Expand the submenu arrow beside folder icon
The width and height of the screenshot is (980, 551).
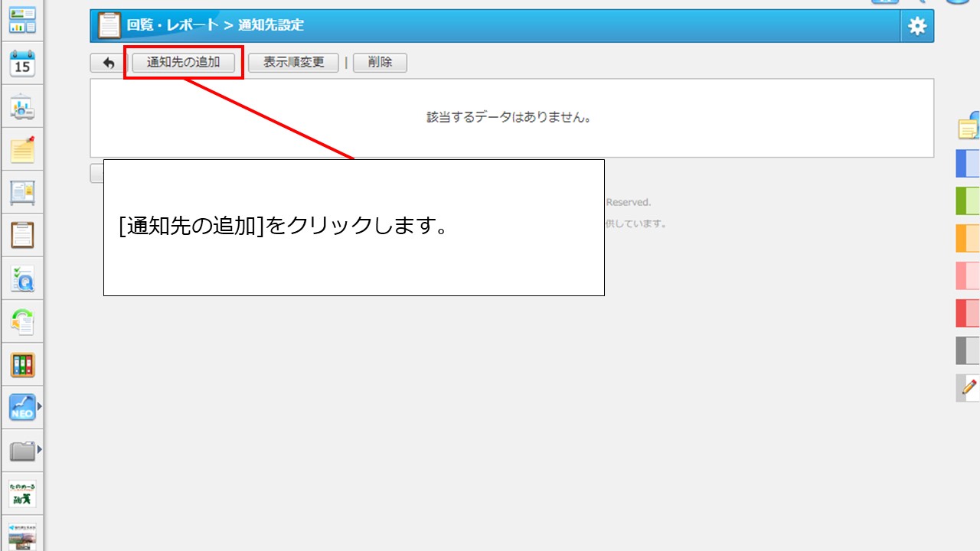(39, 449)
